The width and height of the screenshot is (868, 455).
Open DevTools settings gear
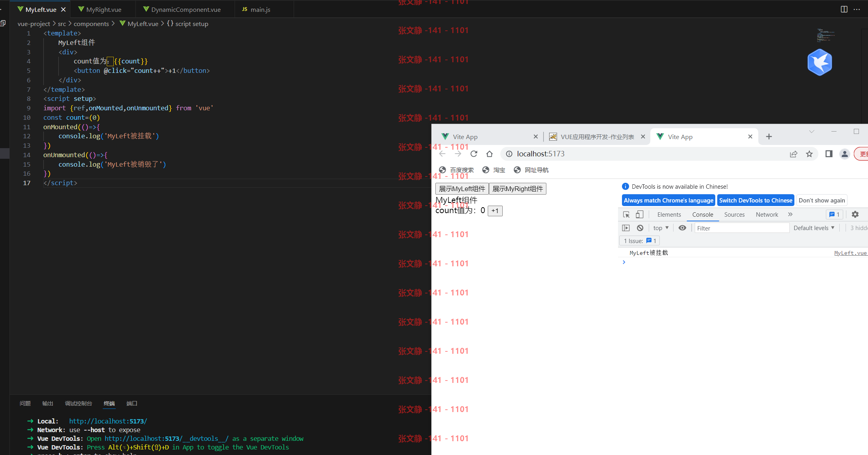pos(855,214)
